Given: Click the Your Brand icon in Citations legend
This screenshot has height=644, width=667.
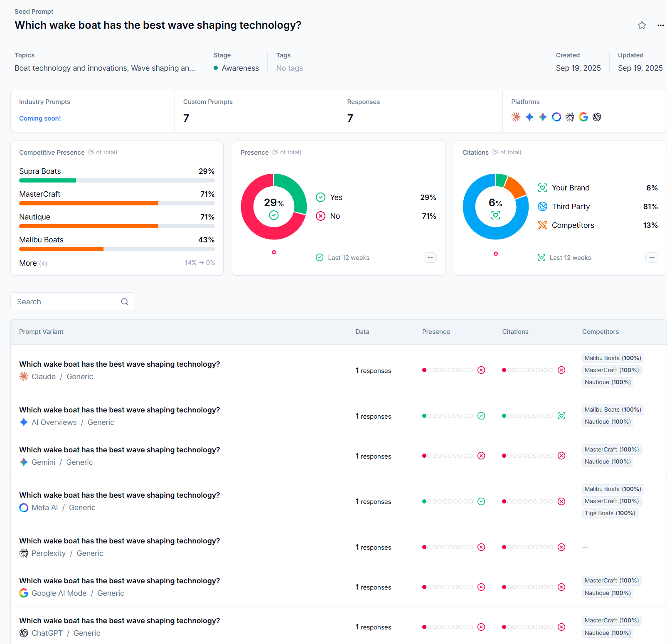Looking at the screenshot, I should (x=542, y=188).
